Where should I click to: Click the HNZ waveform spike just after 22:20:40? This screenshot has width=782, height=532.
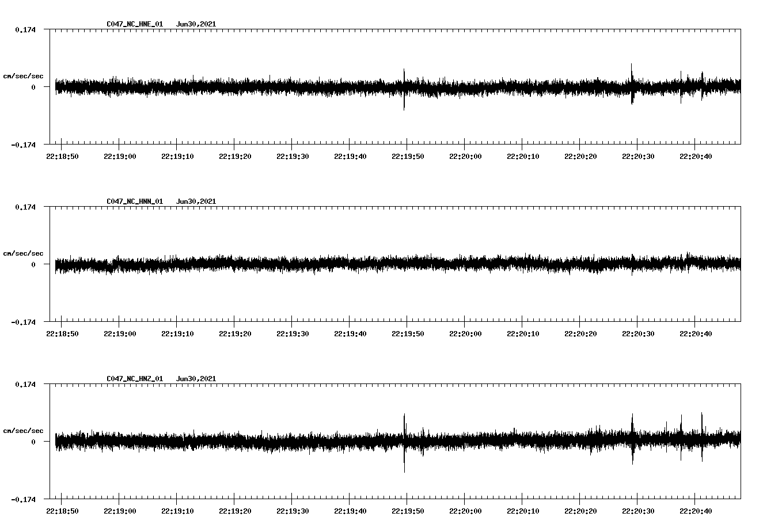point(702,437)
